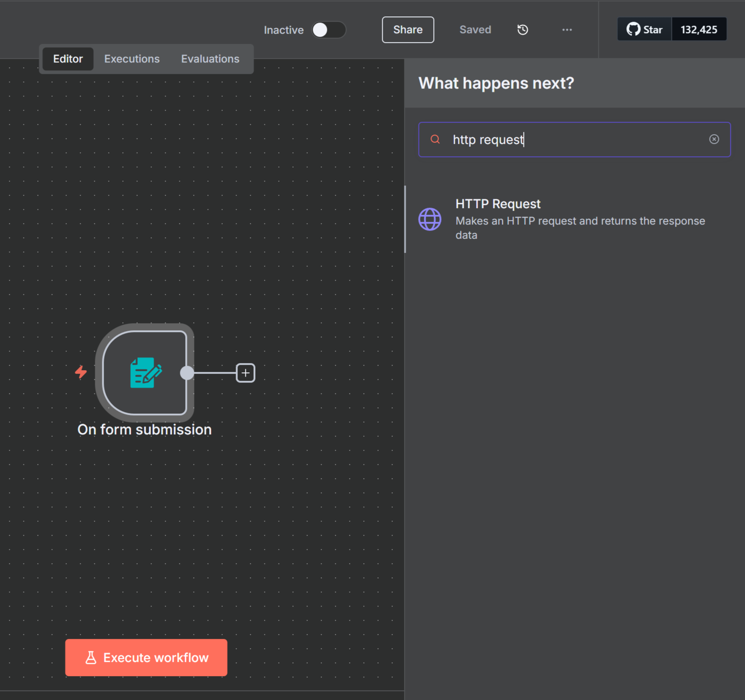Click the plus add-node button

[x=245, y=373]
